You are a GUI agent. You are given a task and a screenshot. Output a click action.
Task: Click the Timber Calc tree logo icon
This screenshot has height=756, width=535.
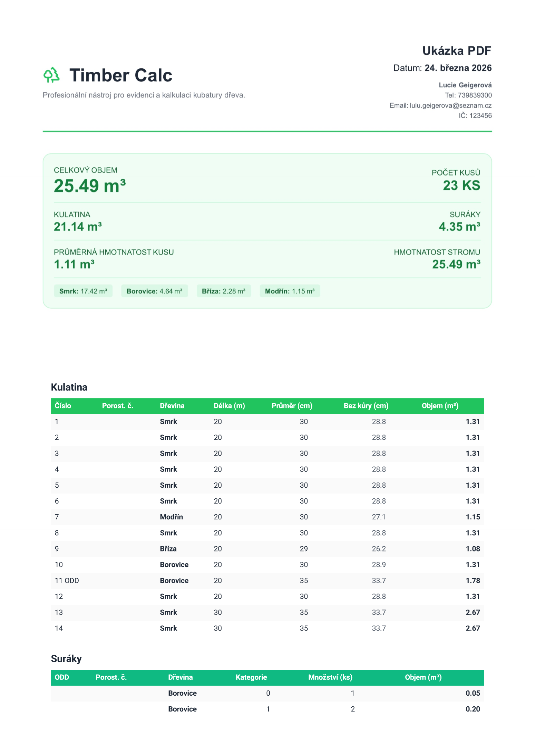(51, 75)
